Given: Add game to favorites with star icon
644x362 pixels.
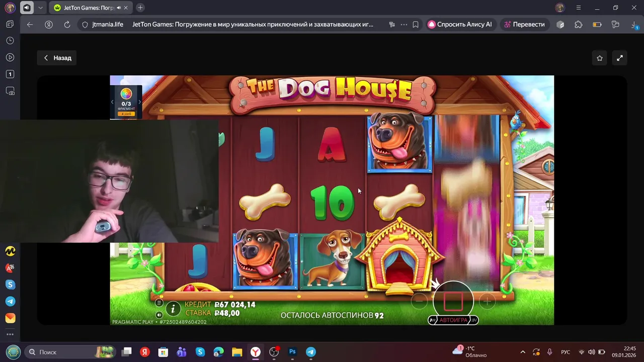Looking at the screenshot, I should click(600, 58).
